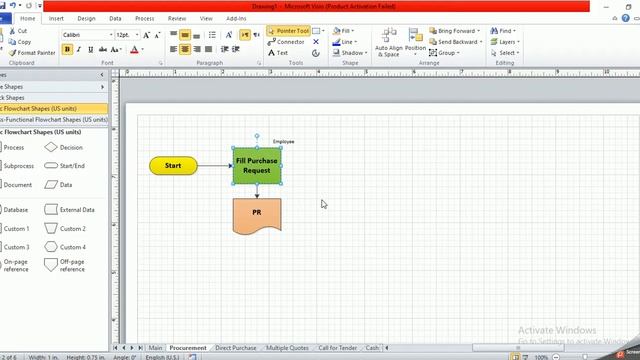This screenshot has height=360, width=640.
Task: Click the Decrease Indent icon
Action: [x=224, y=49]
